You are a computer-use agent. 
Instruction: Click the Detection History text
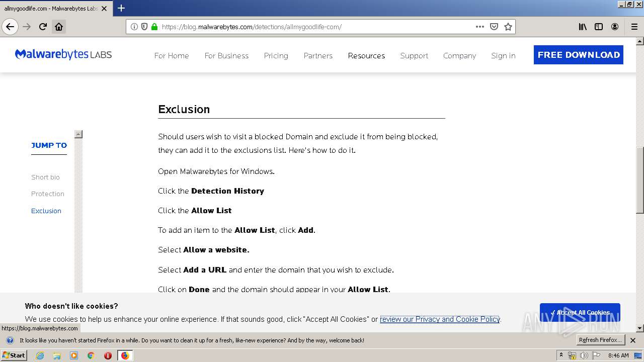click(x=227, y=191)
